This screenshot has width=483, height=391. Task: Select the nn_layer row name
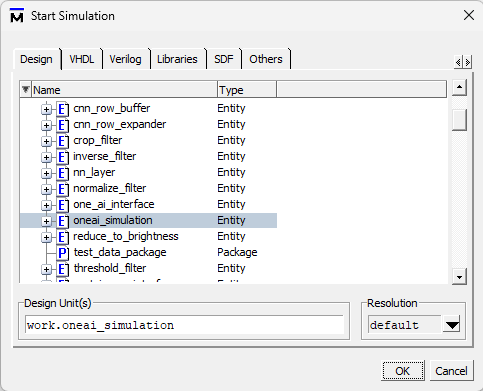click(x=94, y=172)
